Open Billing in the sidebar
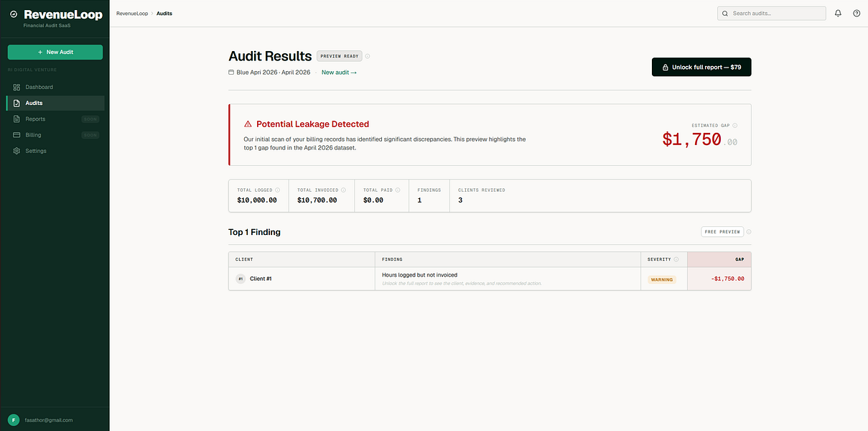Viewport: 868px width, 431px height. (55, 135)
